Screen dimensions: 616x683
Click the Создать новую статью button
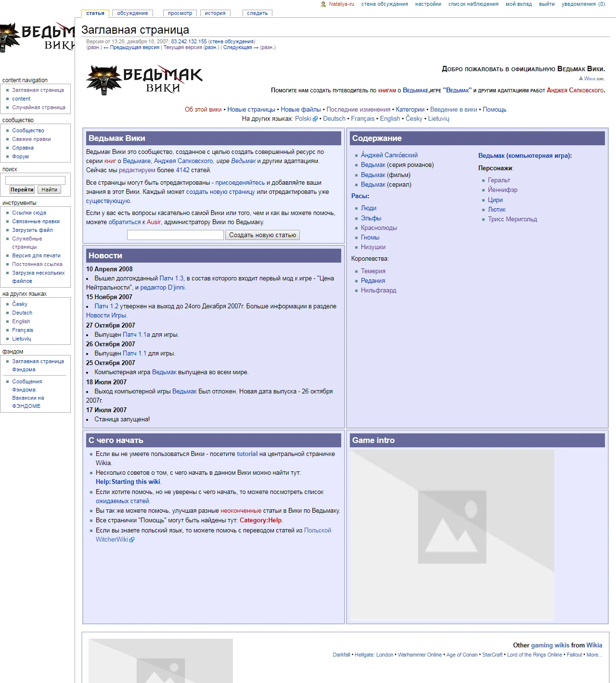click(262, 235)
